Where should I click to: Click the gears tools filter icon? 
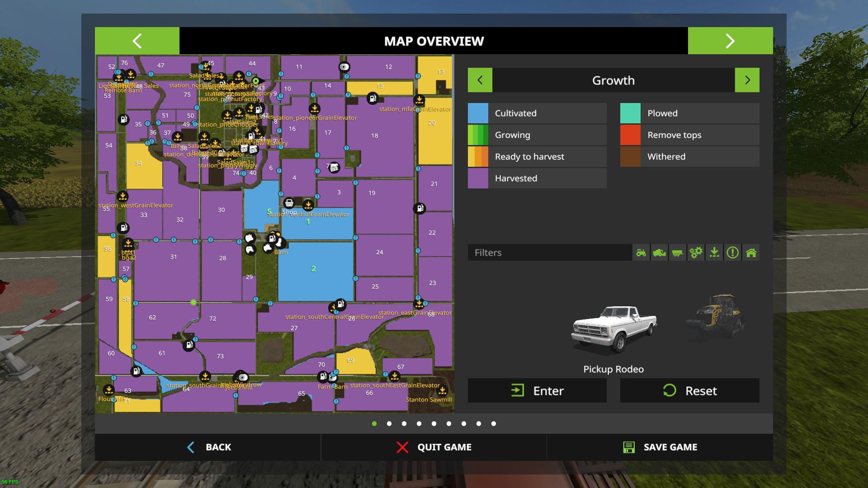click(x=696, y=253)
